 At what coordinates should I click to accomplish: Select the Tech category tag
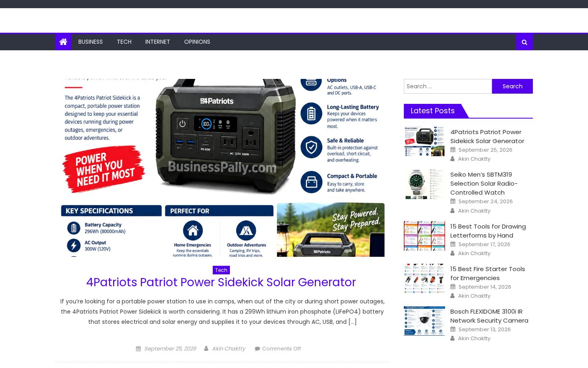coord(221,270)
